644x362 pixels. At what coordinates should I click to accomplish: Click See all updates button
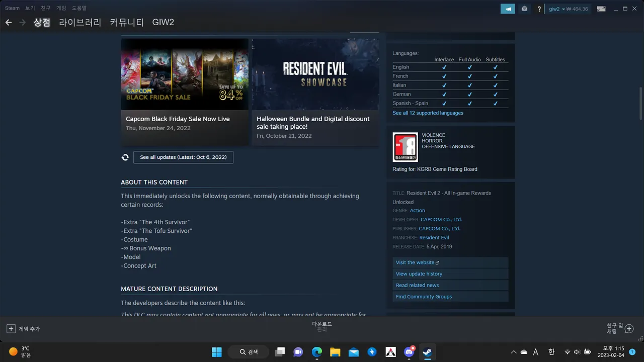point(183,157)
